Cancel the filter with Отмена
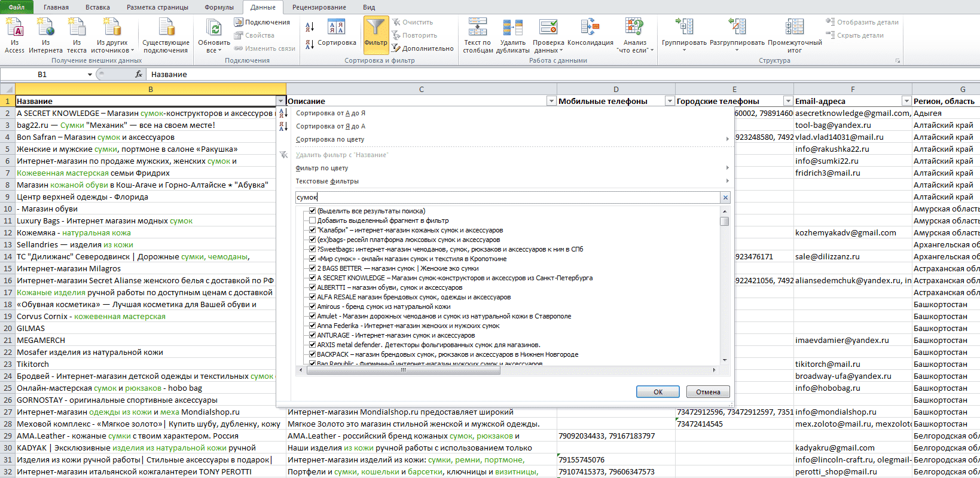980x478 pixels. click(x=708, y=392)
